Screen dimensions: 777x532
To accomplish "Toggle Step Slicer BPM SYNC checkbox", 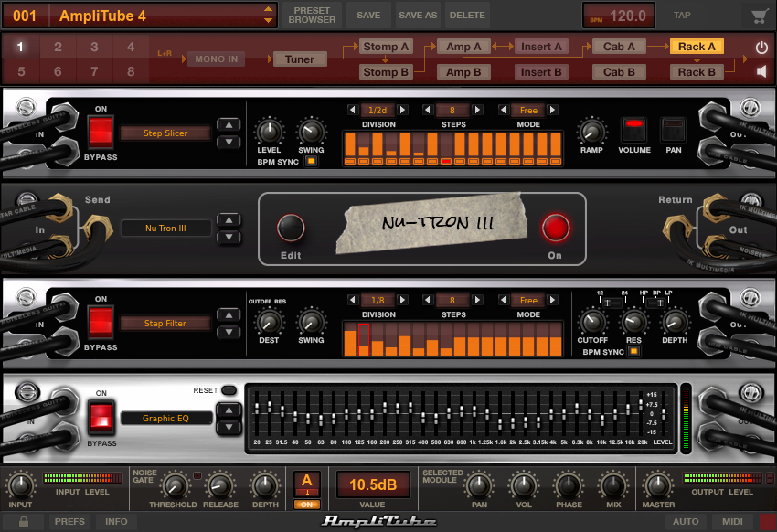I will click(x=311, y=162).
